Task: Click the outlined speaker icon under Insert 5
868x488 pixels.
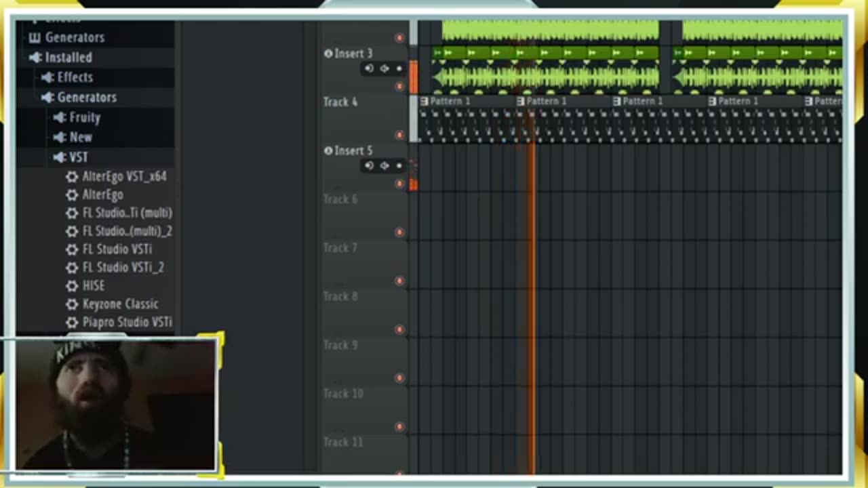Action: click(x=384, y=165)
